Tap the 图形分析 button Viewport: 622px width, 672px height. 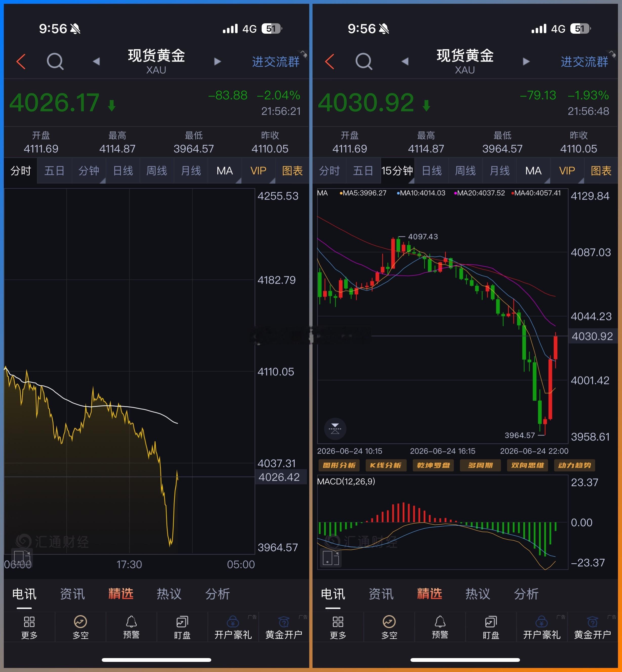tap(339, 466)
